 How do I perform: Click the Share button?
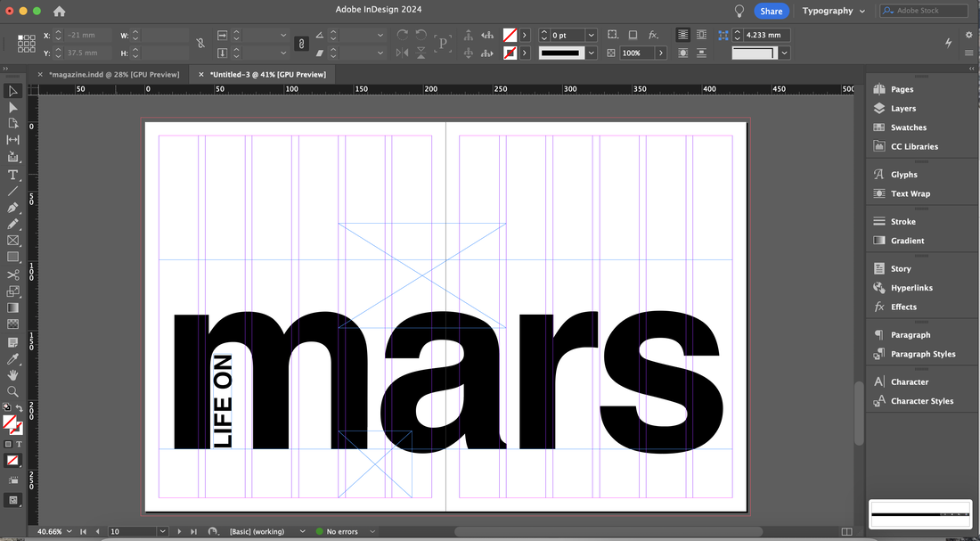click(x=772, y=11)
